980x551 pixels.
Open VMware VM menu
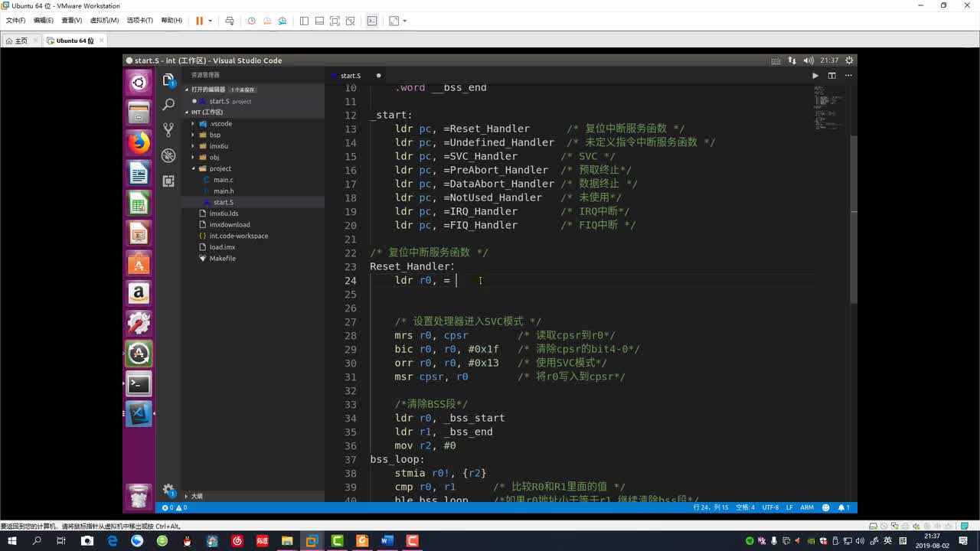[x=104, y=21]
